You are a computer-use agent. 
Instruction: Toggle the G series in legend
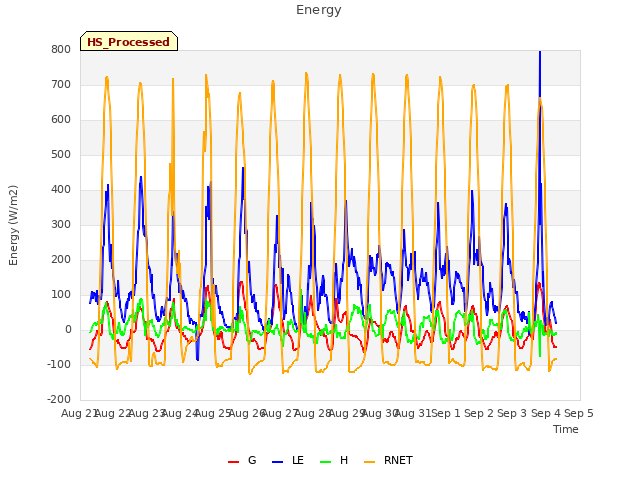(242, 460)
